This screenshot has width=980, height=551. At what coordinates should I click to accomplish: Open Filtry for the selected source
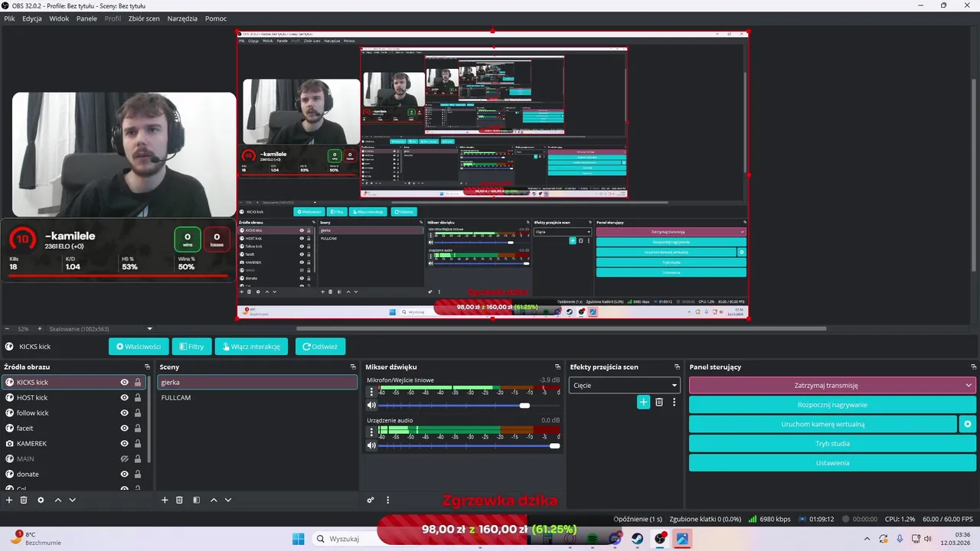coord(191,346)
